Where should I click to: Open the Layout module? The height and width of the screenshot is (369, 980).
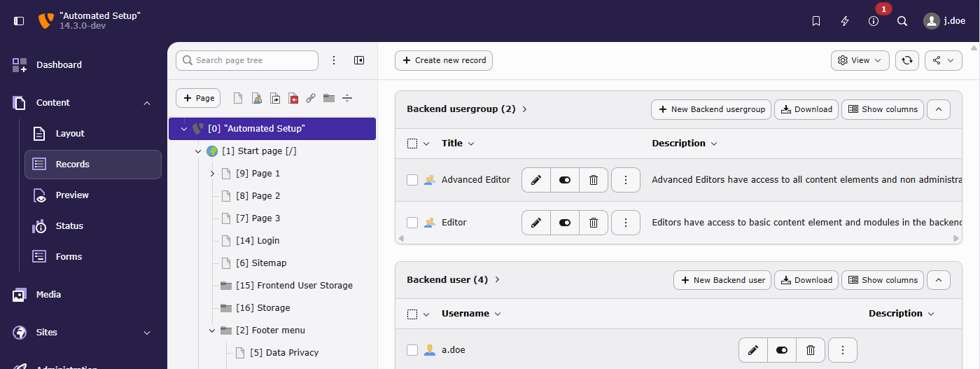point(70,134)
